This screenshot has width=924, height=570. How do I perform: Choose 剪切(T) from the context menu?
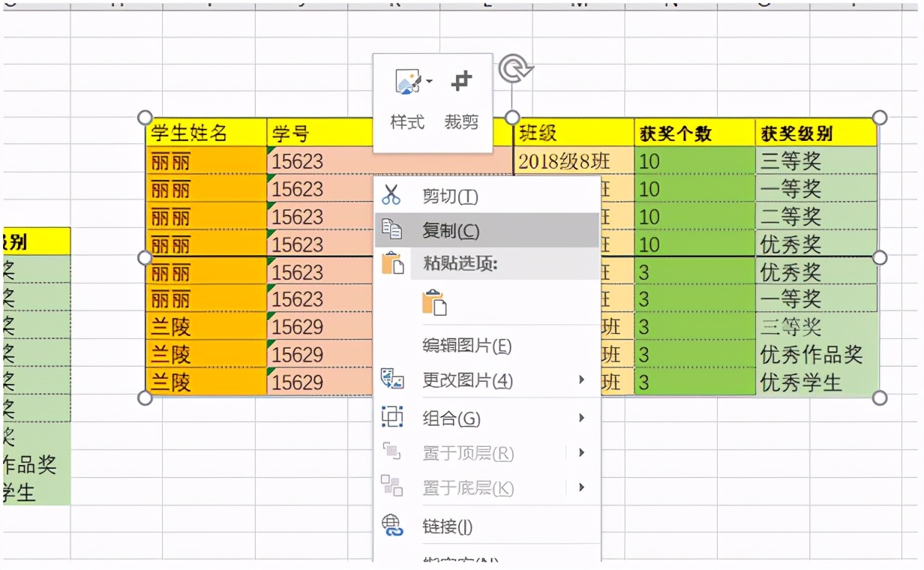487,196
